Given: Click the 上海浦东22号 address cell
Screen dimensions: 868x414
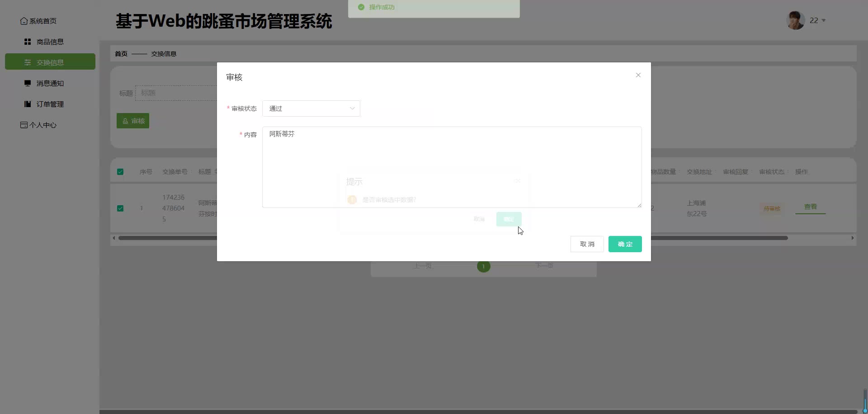Looking at the screenshot, I should tap(697, 208).
